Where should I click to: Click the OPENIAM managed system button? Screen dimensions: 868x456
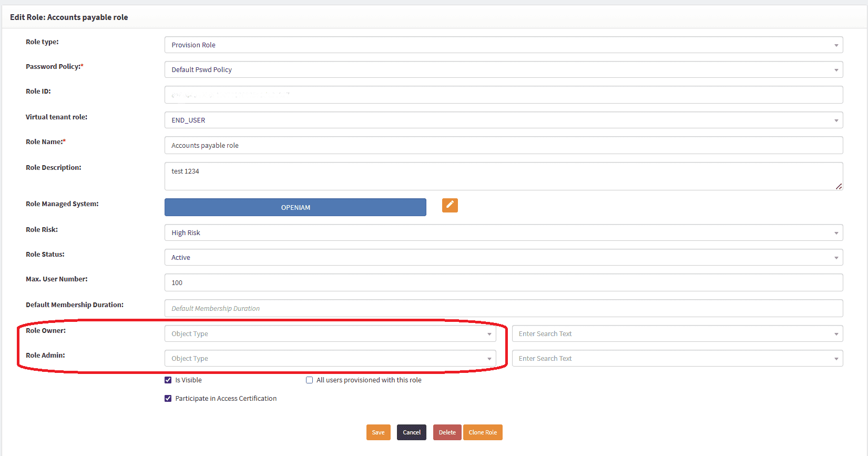(295, 207)
